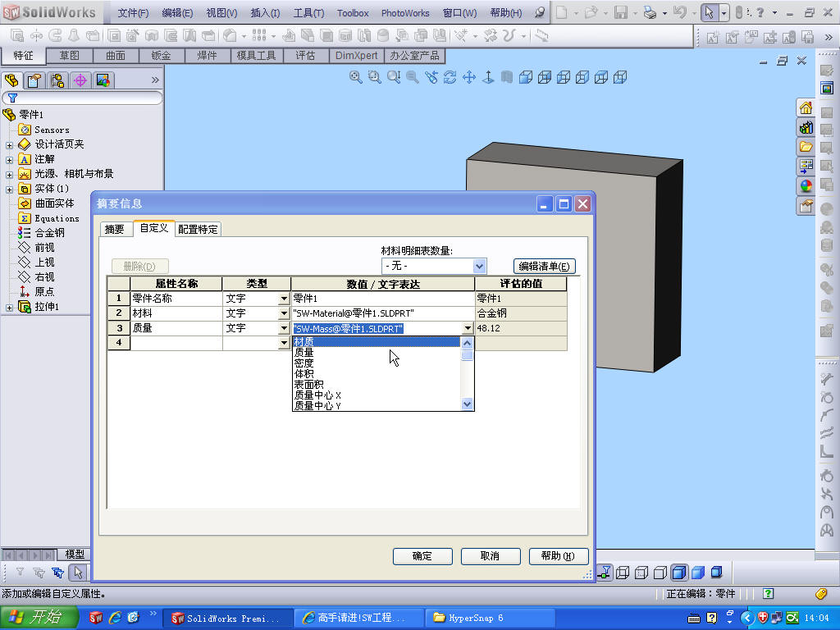Open the ConfigurationManager tab icon
Image resolution: width=840 pixels, height=630 pixels.
pyautogui.click(x=57, y=80)
